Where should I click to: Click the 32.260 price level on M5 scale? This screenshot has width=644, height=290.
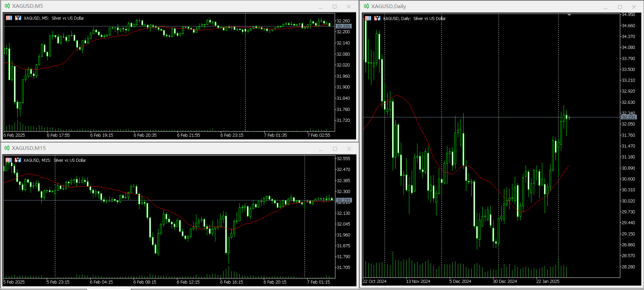pos(343,21)
